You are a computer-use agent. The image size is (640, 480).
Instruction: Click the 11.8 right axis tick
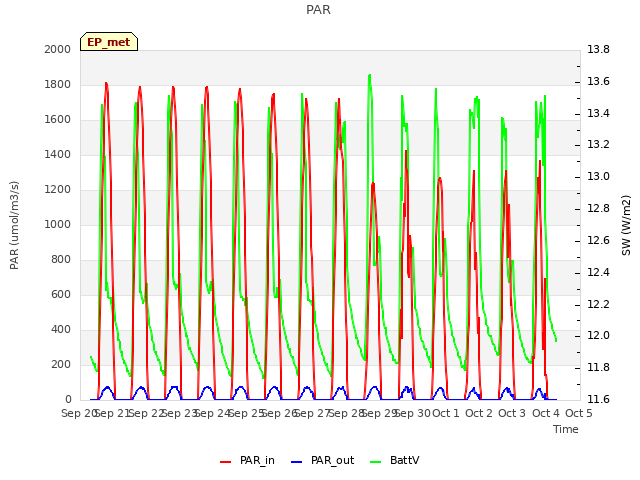point(598,367)
